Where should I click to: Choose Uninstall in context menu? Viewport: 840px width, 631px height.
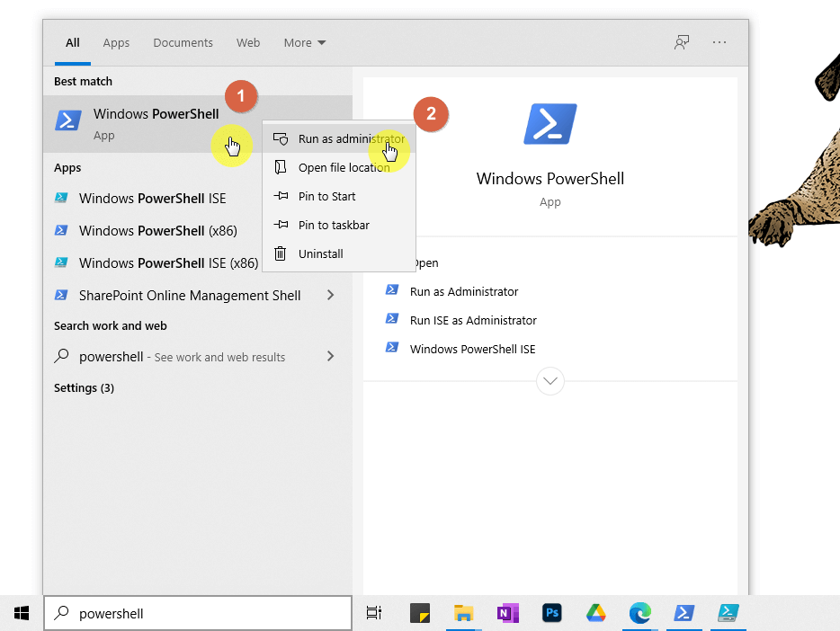pos(339,253)
